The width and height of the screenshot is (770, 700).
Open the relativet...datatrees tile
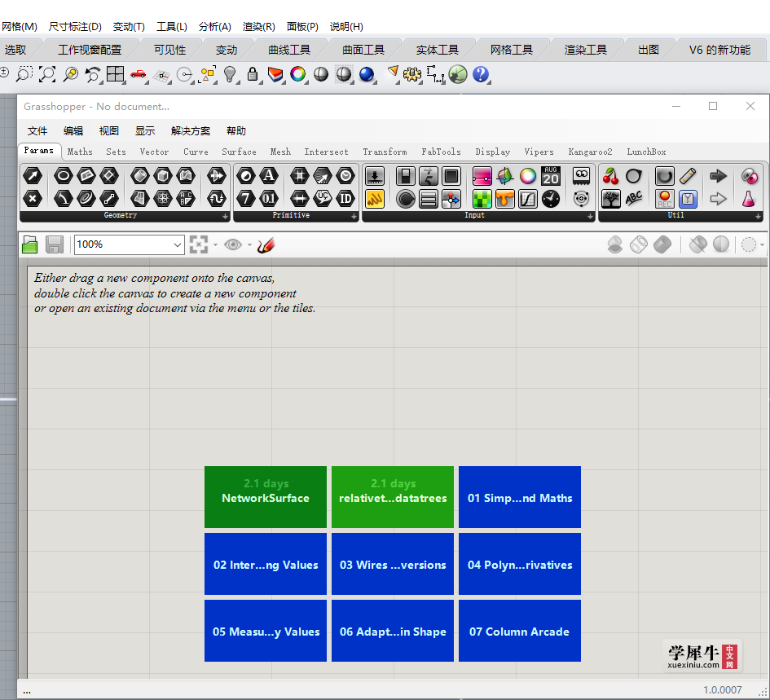393,497
